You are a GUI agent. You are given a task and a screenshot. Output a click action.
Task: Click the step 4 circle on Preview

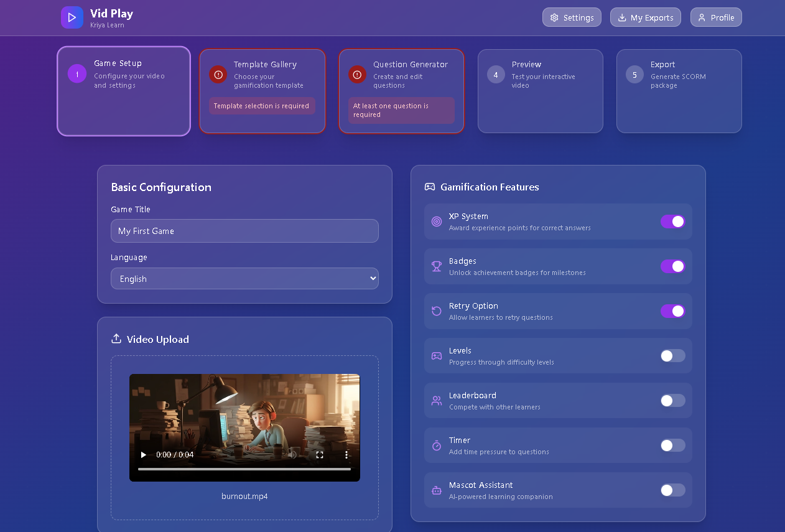(x=496, y=75)
